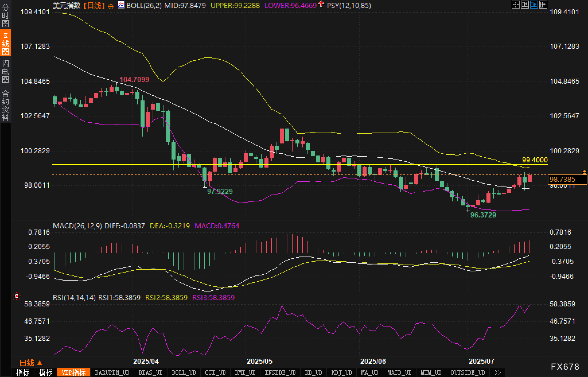Viewport: 588px width, 377px height.
Task: Click the 99.4000 yellow horizontal line label
Action: pyautogui.click(x=535, y=160)
